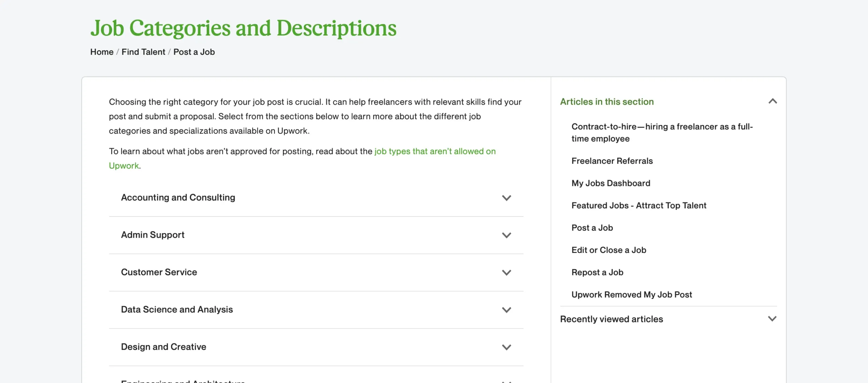Open the job types that aren't allowed link
The image size is (868, 383).
click(434, 151)
